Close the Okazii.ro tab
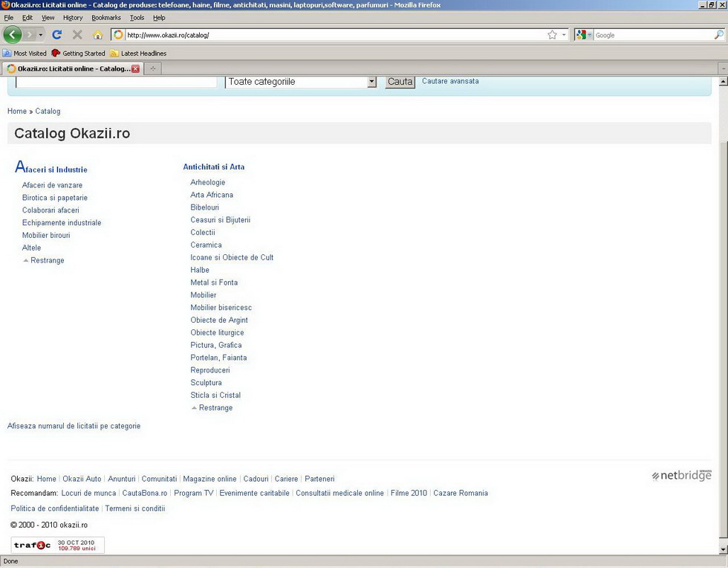728x568 pixels. tap(135, 68)
